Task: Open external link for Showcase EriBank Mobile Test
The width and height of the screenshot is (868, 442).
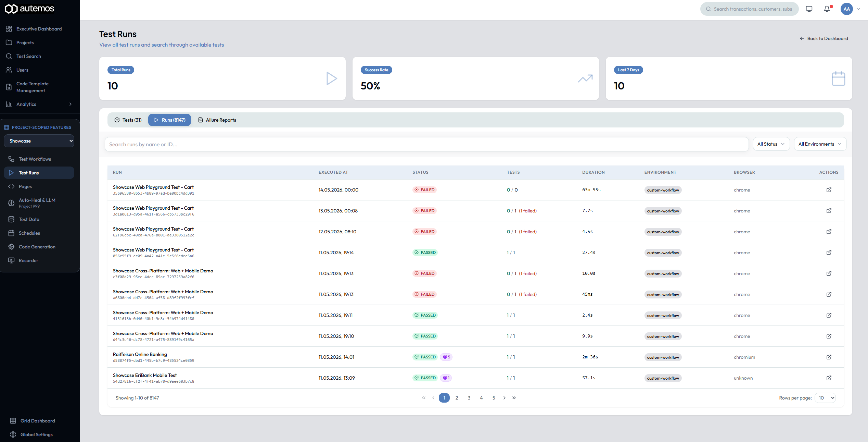Action: 829,378
